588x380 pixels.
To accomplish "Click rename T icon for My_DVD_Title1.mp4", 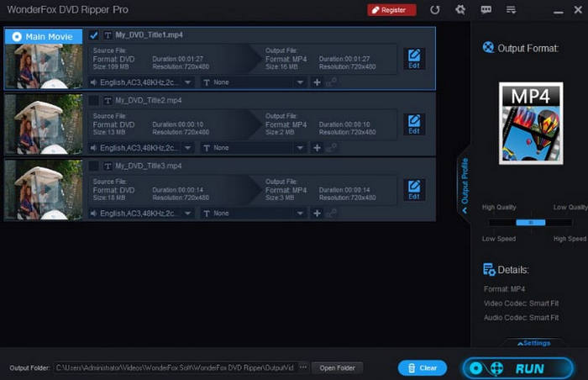I will [x=108, y=35].
